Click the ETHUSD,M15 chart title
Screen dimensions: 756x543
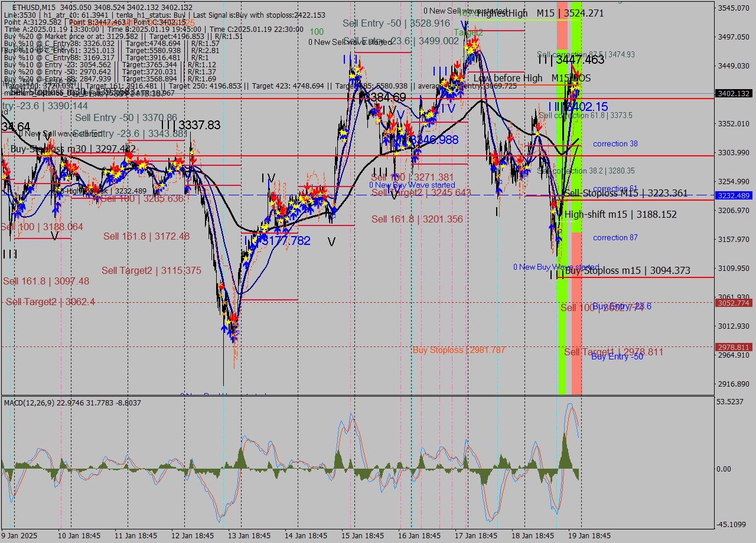[x=34, y=7]
